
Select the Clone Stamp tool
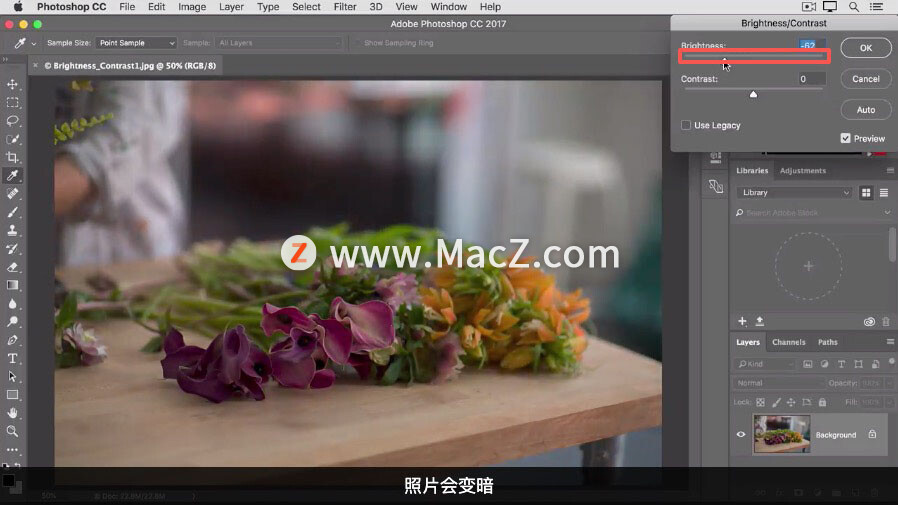point(12,230)
